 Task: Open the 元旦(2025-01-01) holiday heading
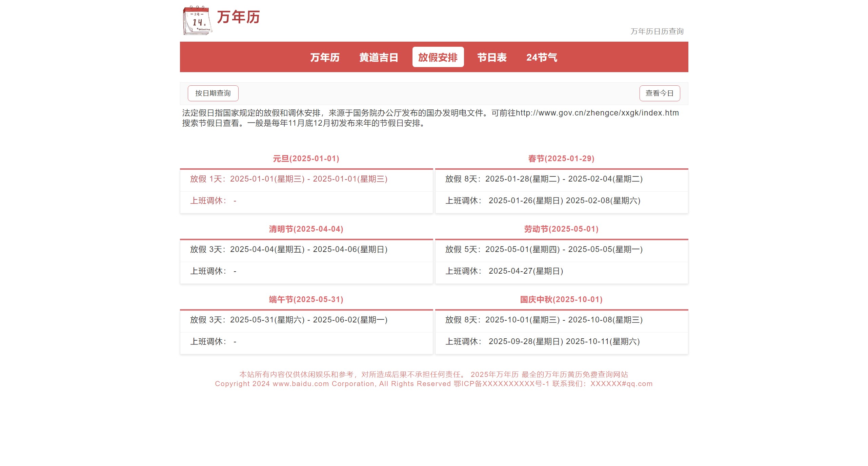pyautogui.click(x=306, y=158)
